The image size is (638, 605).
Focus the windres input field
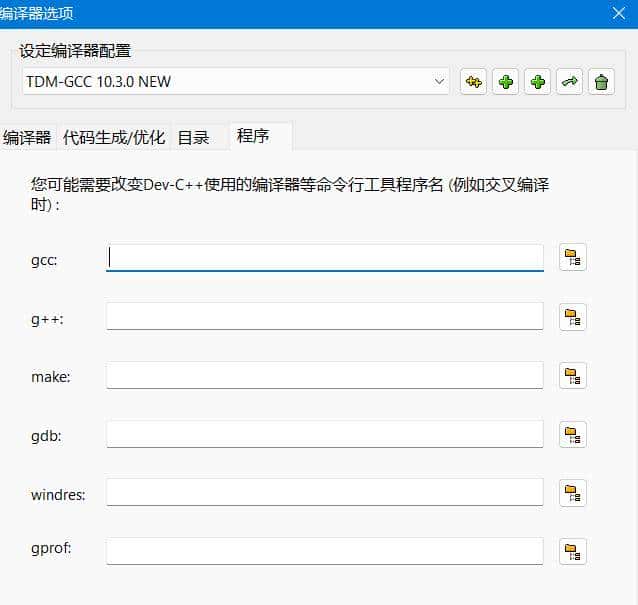(325, 492)
